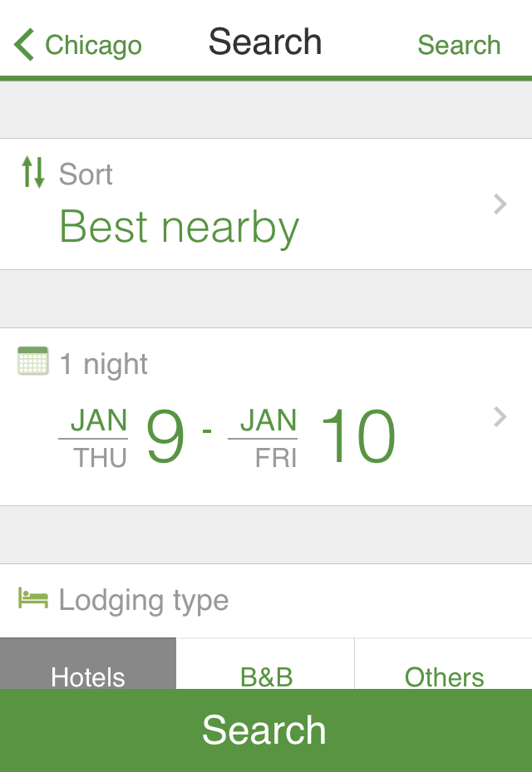Select the B&B lodging type

click(x=266, y=664)
